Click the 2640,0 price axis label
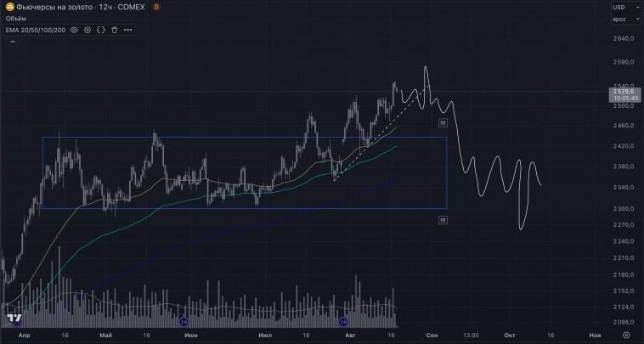The image size is (644, 344). coord(624,38)
